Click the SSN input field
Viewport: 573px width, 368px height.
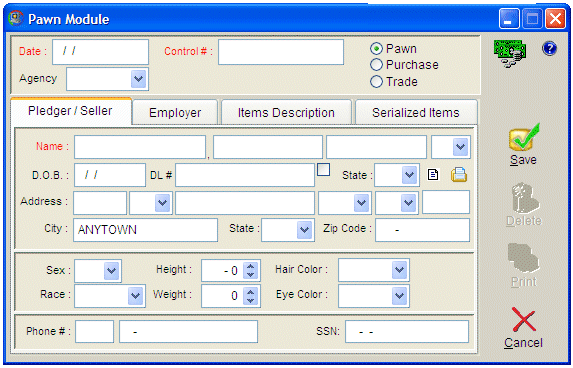pyautogui.click(x=407, y=331)
